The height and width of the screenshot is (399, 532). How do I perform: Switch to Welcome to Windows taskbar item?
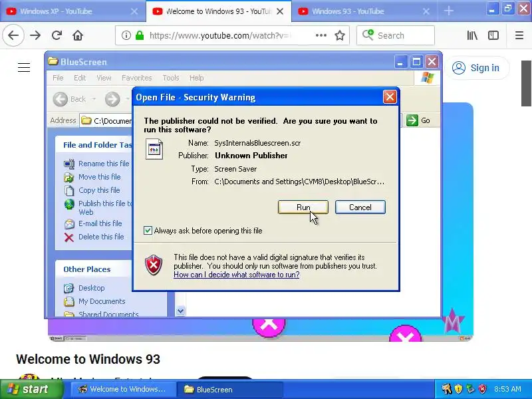pos(123,389)
